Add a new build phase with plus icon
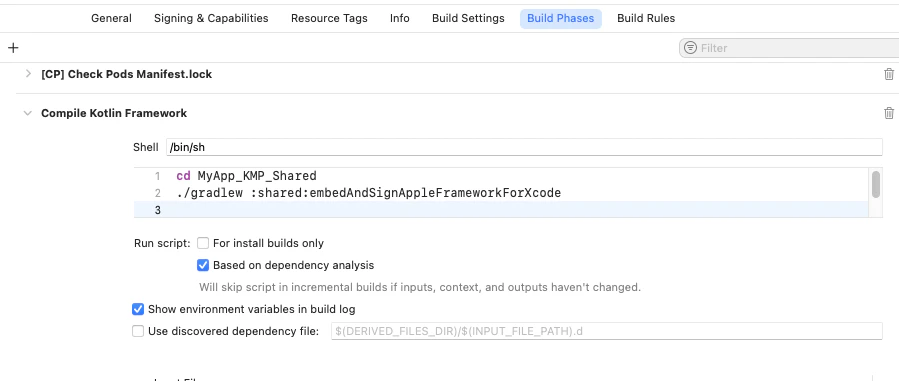 13,48
